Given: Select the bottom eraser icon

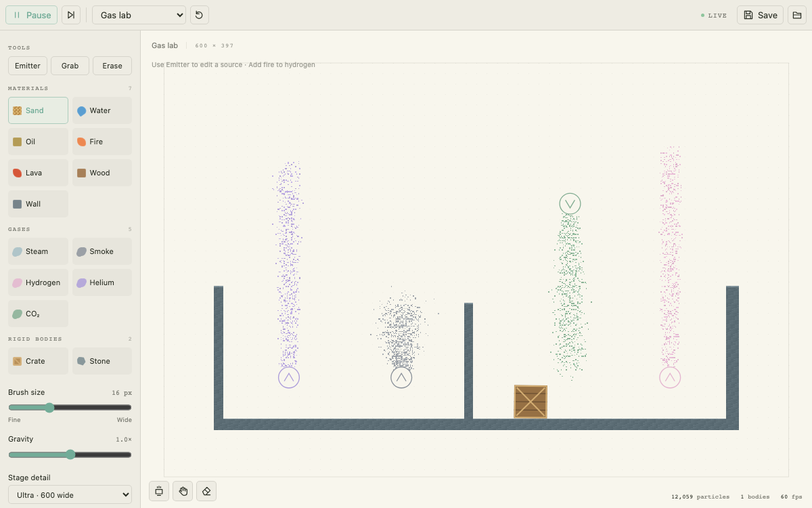Looking at the screenshot, I should point(206,491).
